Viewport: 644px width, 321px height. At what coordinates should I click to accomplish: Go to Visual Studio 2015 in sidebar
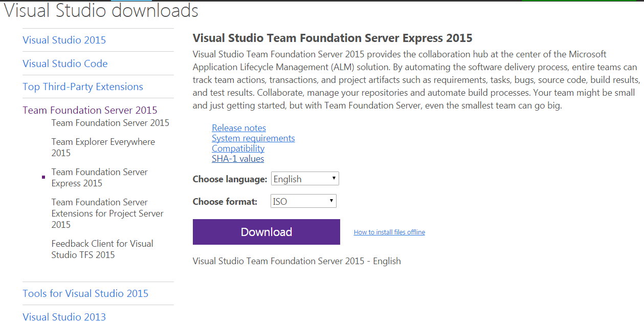[64, 40]
